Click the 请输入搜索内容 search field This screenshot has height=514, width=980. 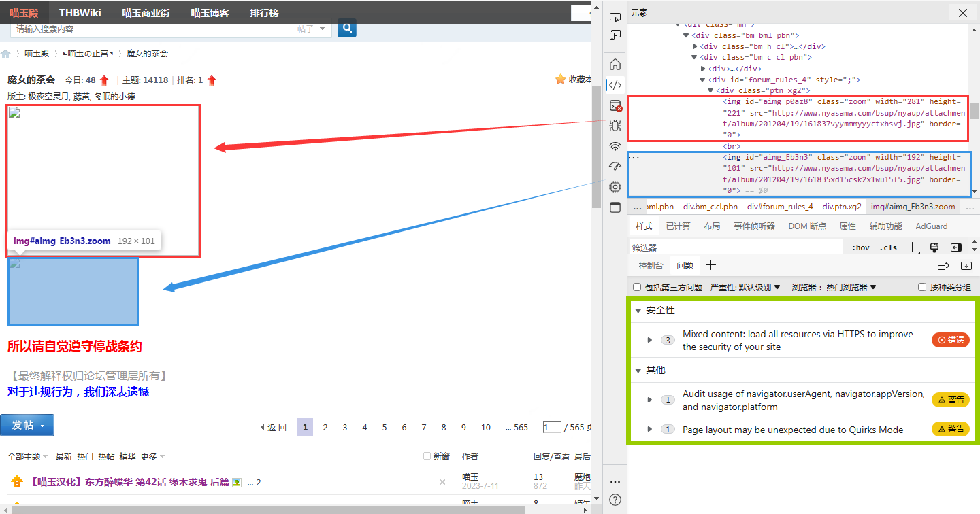point(150,29)
